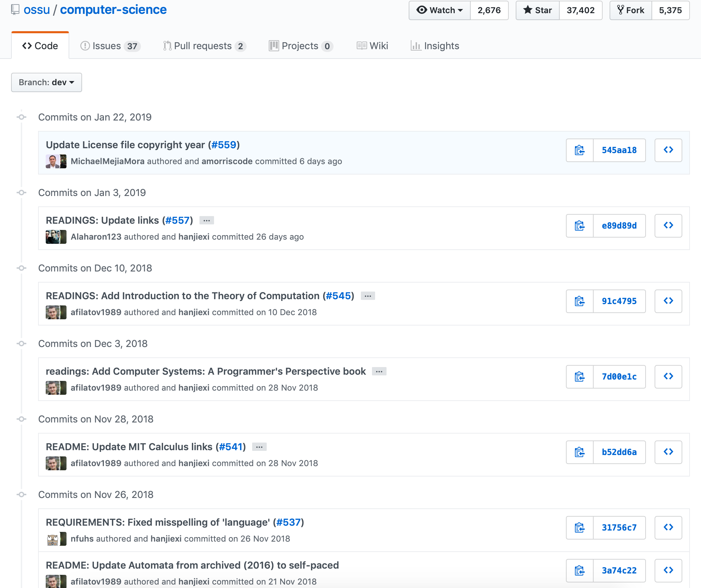This screenshot has width=701, height=588.
Task: Open the Pull requests tab
Action: 204,46
